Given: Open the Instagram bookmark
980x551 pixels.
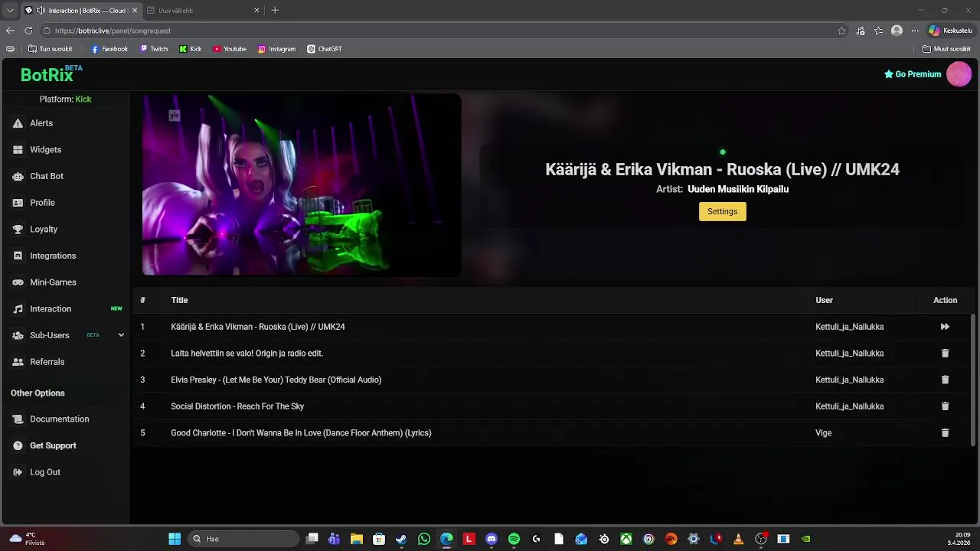Looking at the screenshot, I should (x=276, y=49).
